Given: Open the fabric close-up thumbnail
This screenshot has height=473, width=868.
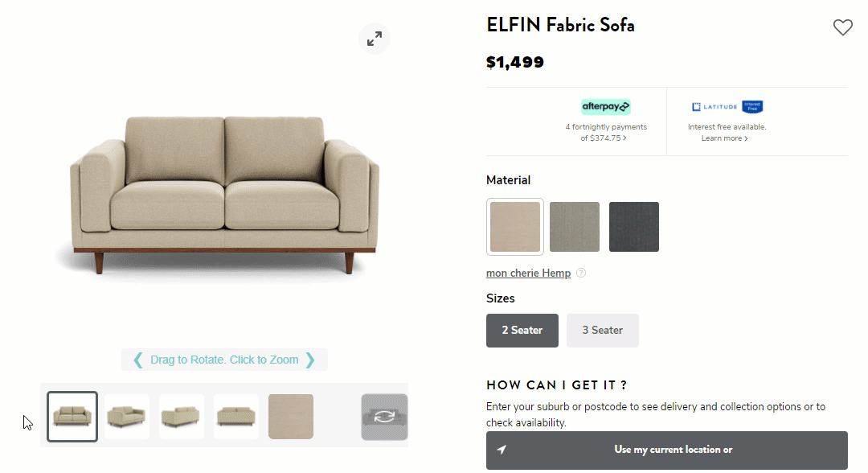Looking at the screenshot, I should [290, 416].
